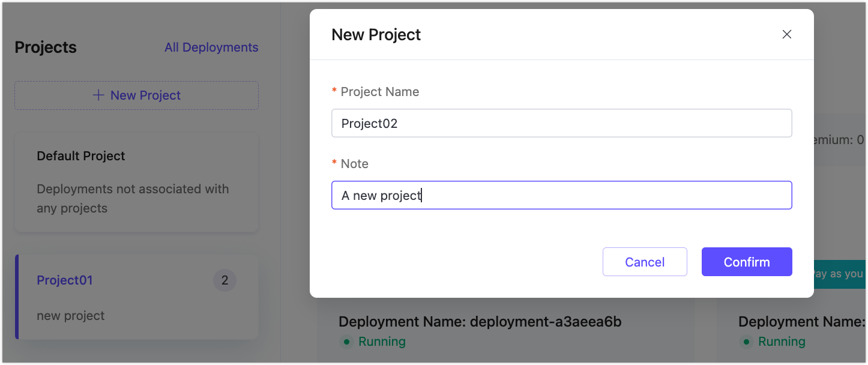Select the Project01 card

coord(136,297)
